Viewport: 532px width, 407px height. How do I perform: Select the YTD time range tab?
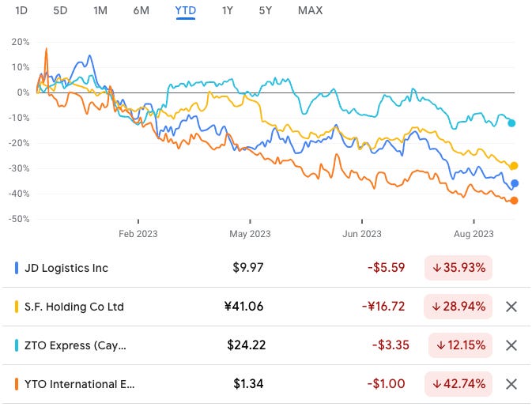186,10
